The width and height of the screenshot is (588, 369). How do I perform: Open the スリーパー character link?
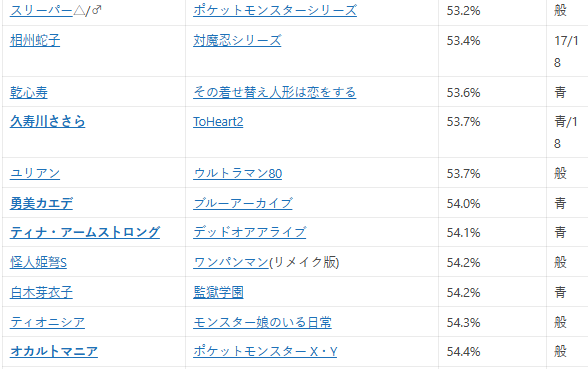coord(41,10)
